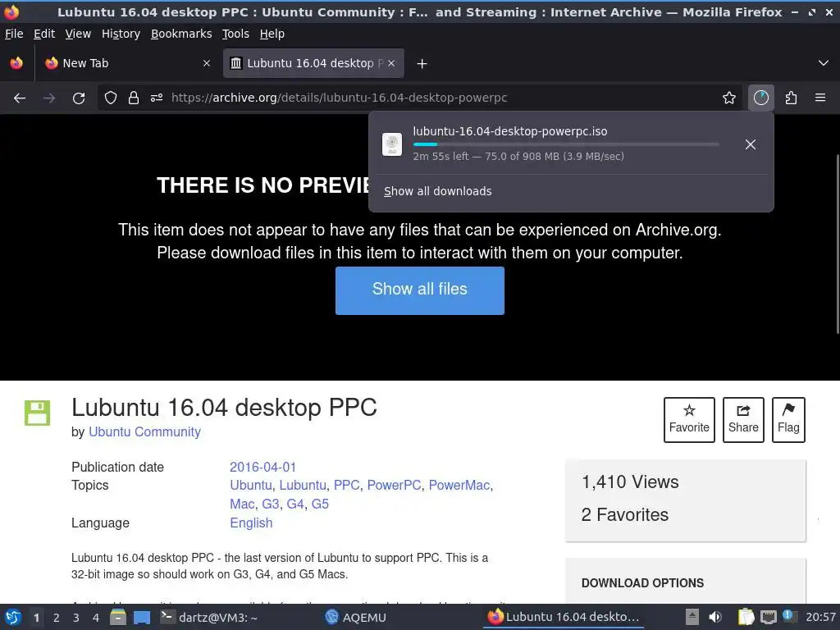The width and height of the screenshot is (840, 630).
Task: Open the PowerMac topic link
Action: 459,485
